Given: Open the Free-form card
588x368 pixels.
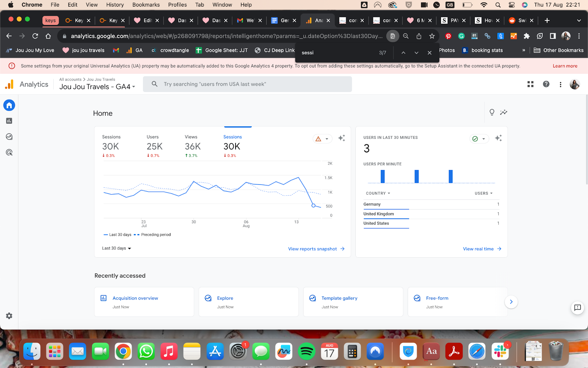Looking at the screenshot, I should coord(457,302).
